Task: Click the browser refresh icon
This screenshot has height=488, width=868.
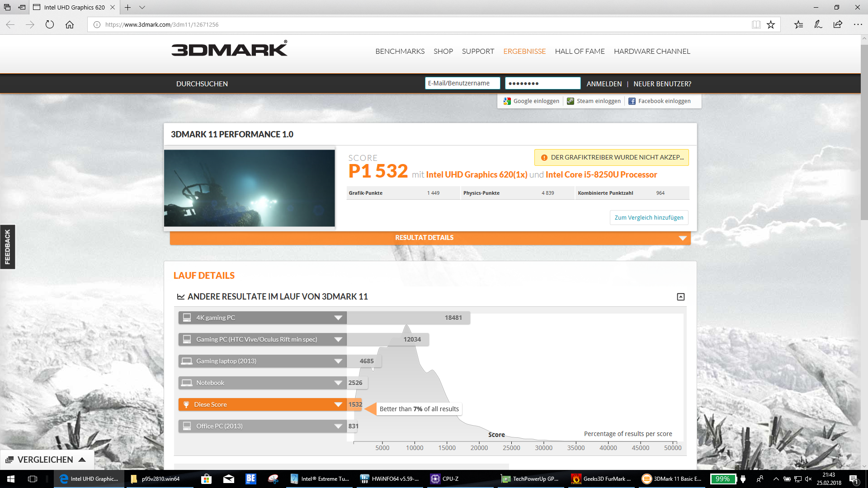Action: tap(50, 25)
